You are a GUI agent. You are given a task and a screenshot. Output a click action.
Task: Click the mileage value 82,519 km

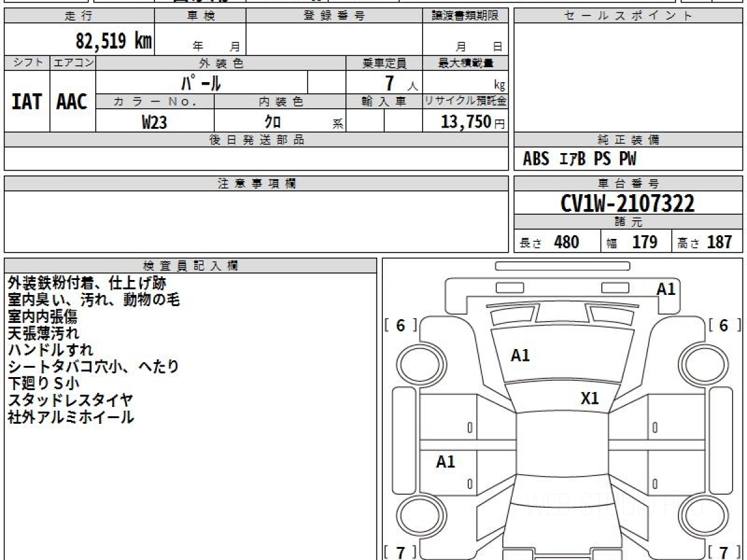coord(113,41)
